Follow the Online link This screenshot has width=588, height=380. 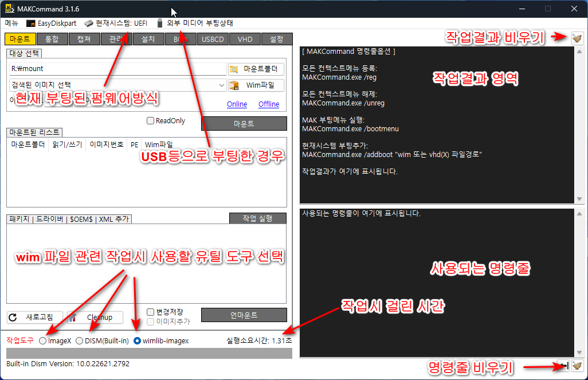pyautogui.click(x=237, y=104)
